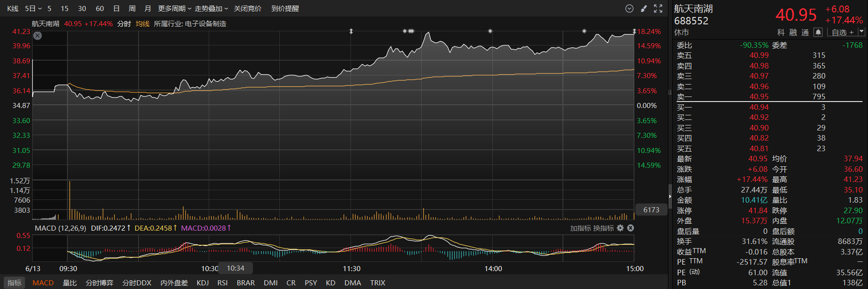
Task: Click the first star event marker on chart
Action: click(x=405, y=31)
